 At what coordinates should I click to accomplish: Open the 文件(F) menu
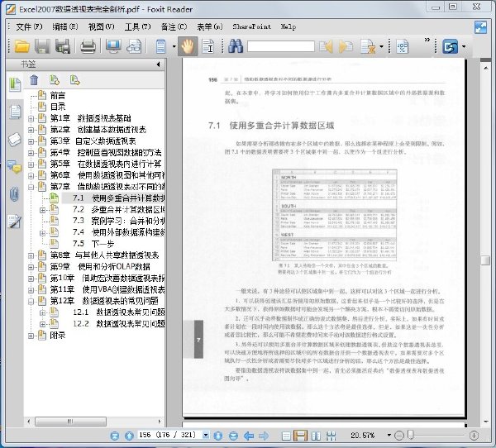pyautogui.click(x=29, y=27)
